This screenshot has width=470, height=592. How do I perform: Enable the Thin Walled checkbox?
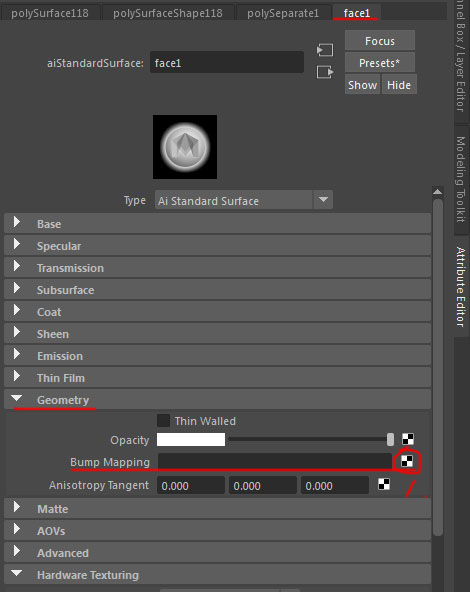click(163, 421)
